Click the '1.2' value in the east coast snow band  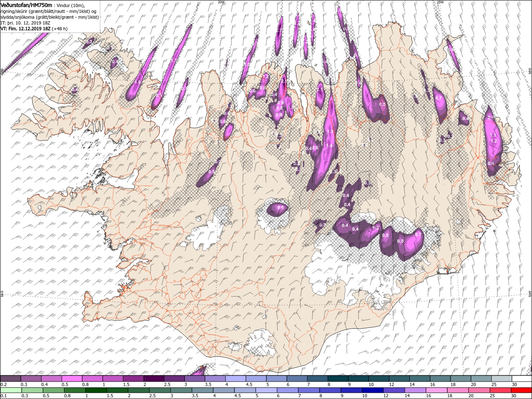[494, 141]
